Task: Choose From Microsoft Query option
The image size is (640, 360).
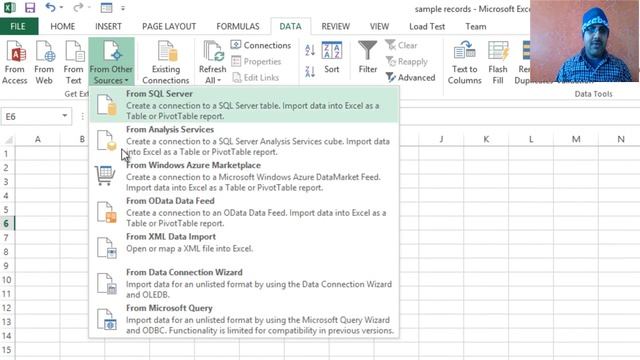Action: 244,319
